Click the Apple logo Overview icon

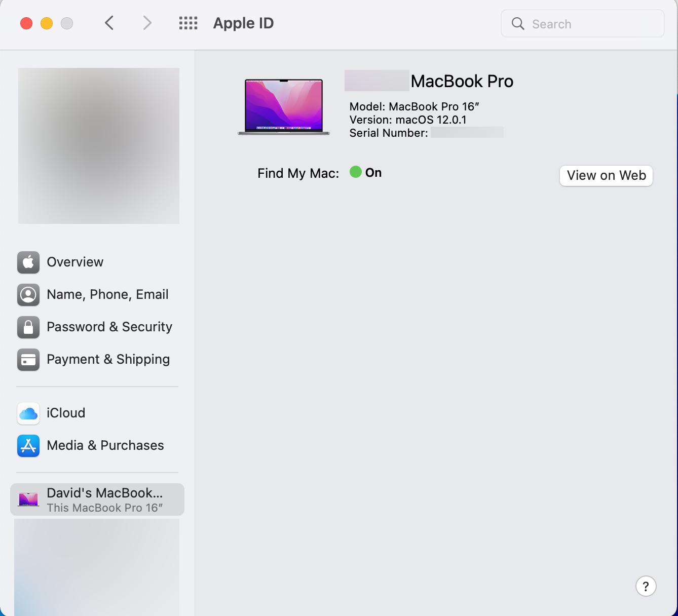28,262
